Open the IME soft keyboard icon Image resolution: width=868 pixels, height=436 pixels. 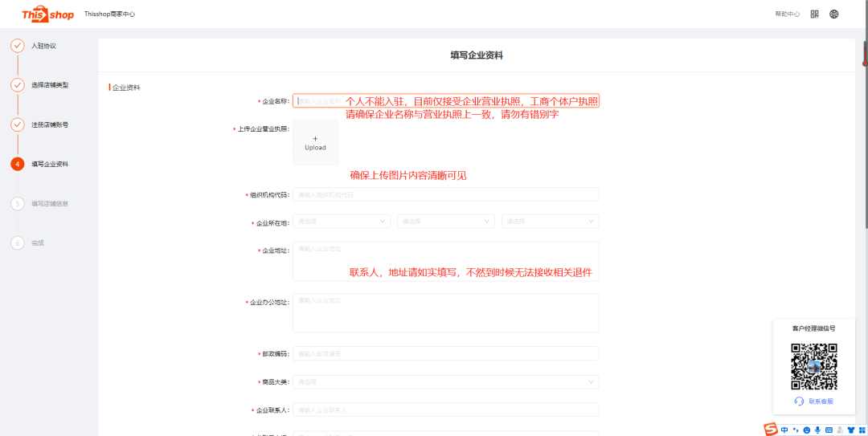point(829,430)
